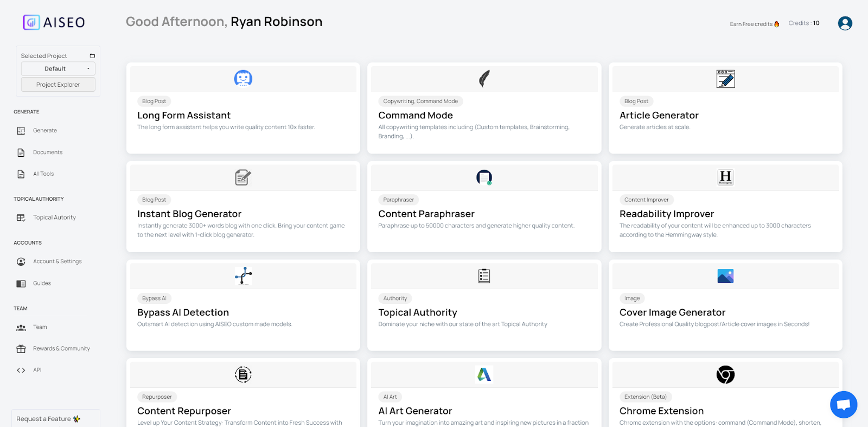
Task: Open the Instant Blog Generator title
Action: point(189,214)
